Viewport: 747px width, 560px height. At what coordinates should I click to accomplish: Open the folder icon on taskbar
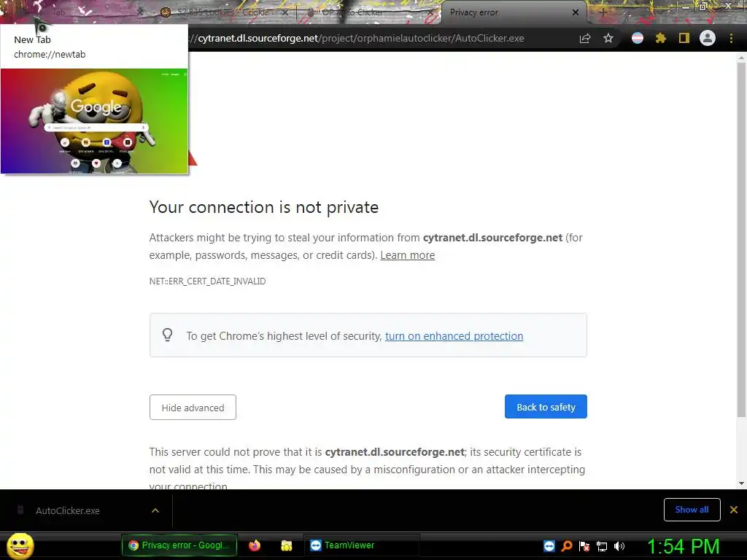[286, 545]
